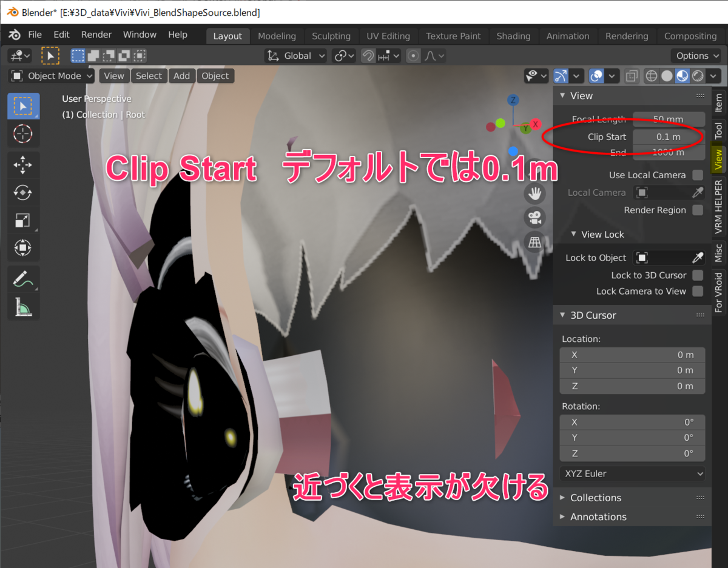Switch to material preview shading
The height and width of the screenshot is (568, 728).
[682, 76]
